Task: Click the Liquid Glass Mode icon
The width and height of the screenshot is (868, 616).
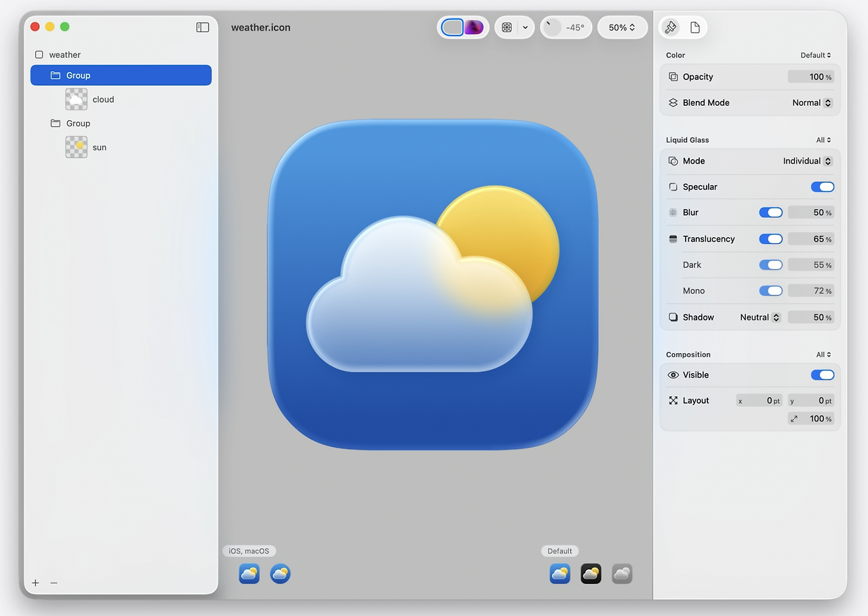Action: [x=673, y=161]
